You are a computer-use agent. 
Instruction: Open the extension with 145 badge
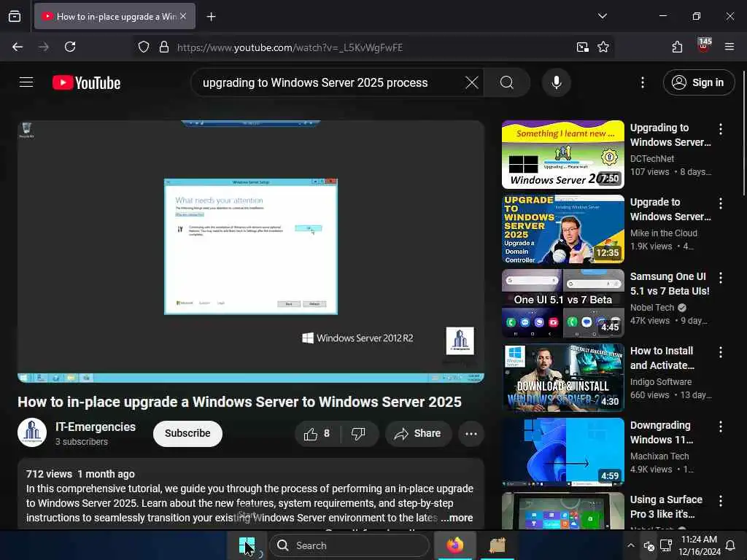(x=704, y=46)
